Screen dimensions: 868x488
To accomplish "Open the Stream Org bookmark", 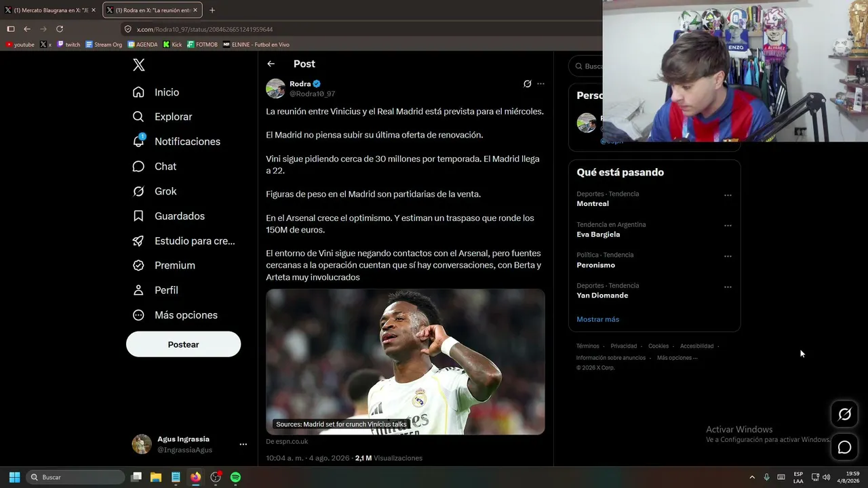I will pyautogui.click(x=104, y=45).
